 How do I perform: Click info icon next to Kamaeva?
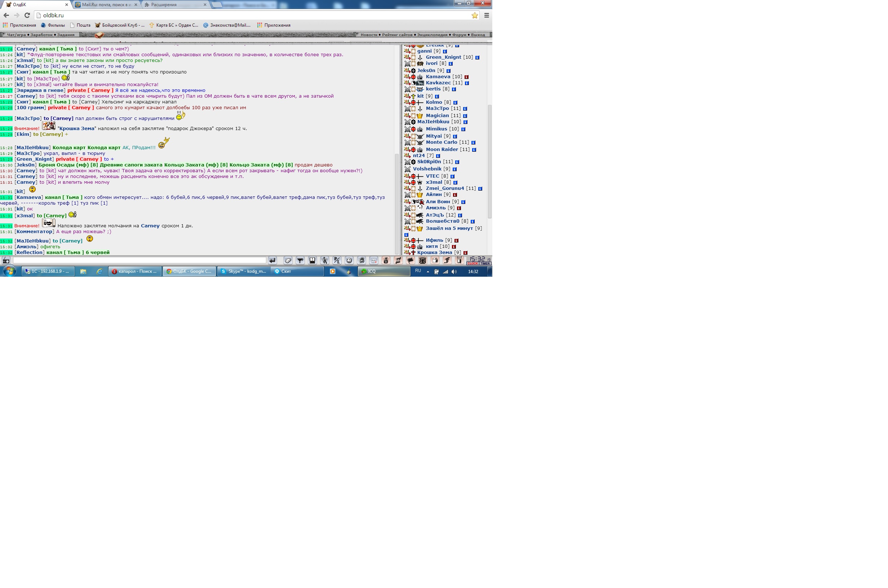(466, 77)
